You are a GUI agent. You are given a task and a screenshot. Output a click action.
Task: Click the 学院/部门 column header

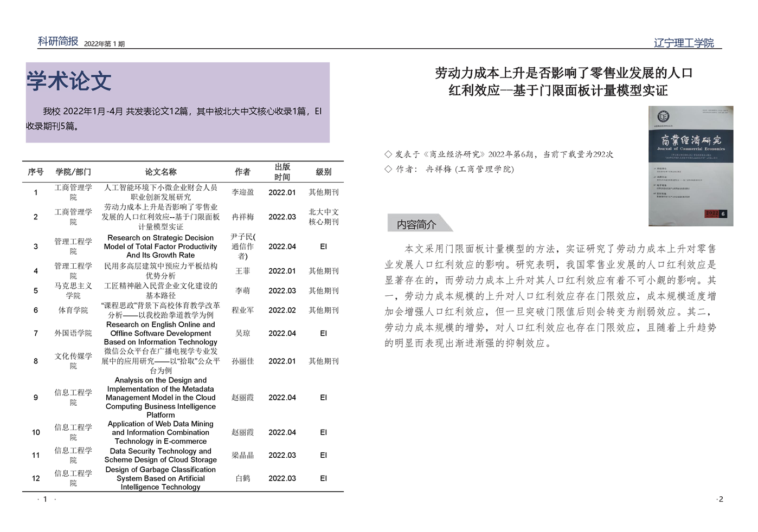click(x=73, y=172)
